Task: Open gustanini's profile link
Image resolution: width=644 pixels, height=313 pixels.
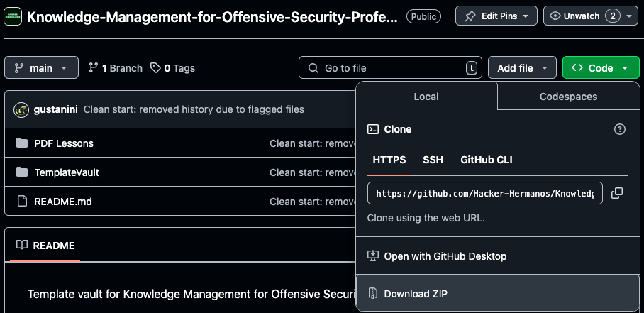Action: 56,110
